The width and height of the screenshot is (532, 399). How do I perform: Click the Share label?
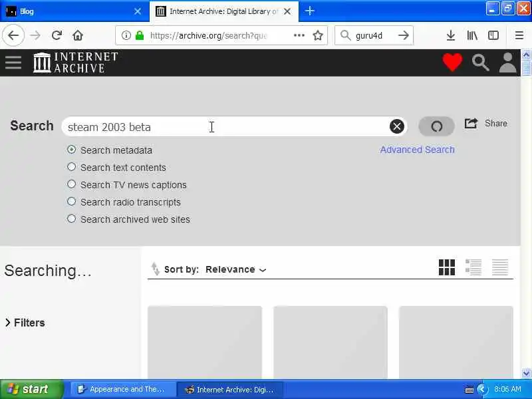pyautogui.click(x=495, y=123)
